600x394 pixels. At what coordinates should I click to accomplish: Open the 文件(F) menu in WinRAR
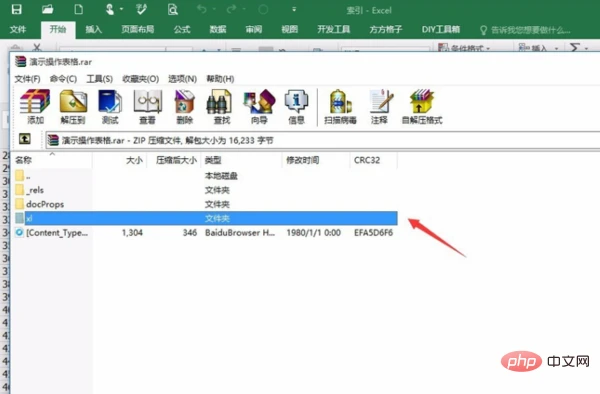tap(27, 79)
